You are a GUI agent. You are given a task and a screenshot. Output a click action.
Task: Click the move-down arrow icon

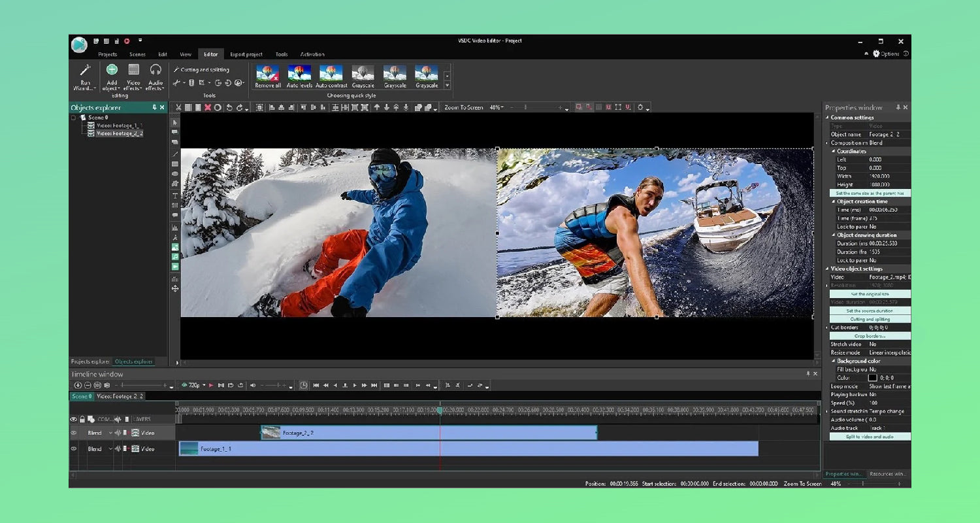[x=386, y=107]
